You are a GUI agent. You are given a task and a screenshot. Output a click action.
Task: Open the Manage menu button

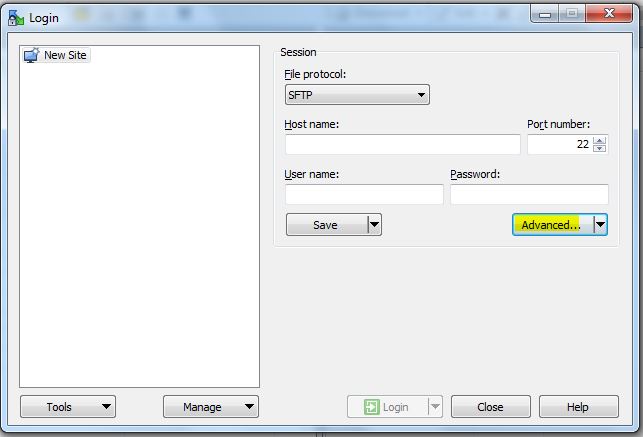(211, 407)
